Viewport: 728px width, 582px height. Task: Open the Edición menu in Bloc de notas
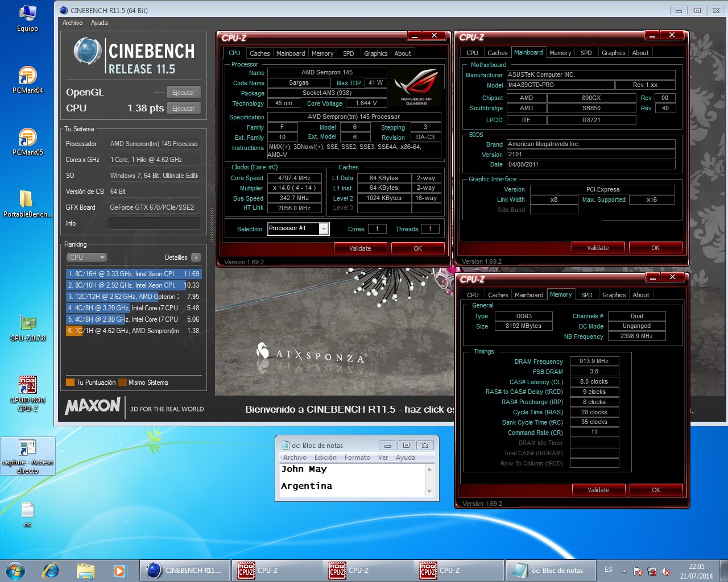[325, 458]
